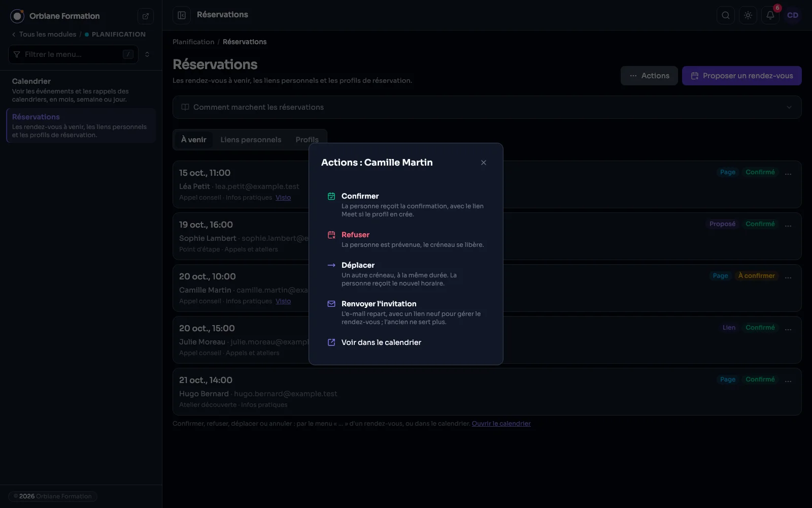Go back to Tous les modules
This screenshot has width=812, height=508.
coord(44,35)
